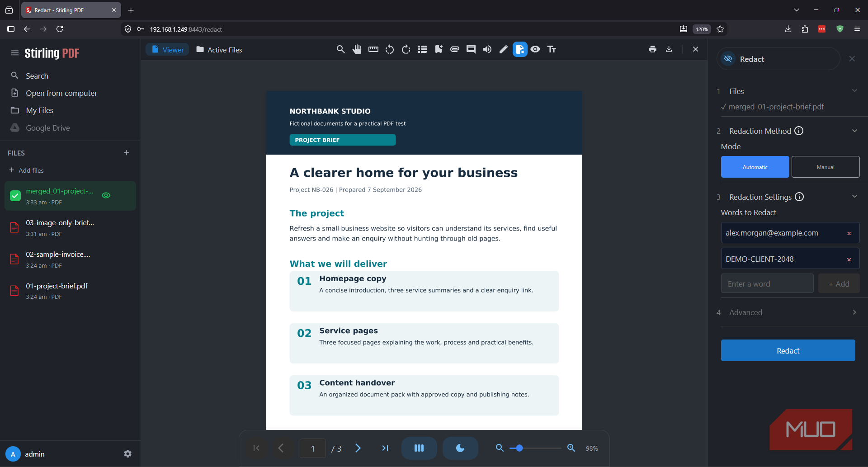Open 02-sample-invoice file
The image size is (868, 467).
pyautogui.click(x=70, y=259)
